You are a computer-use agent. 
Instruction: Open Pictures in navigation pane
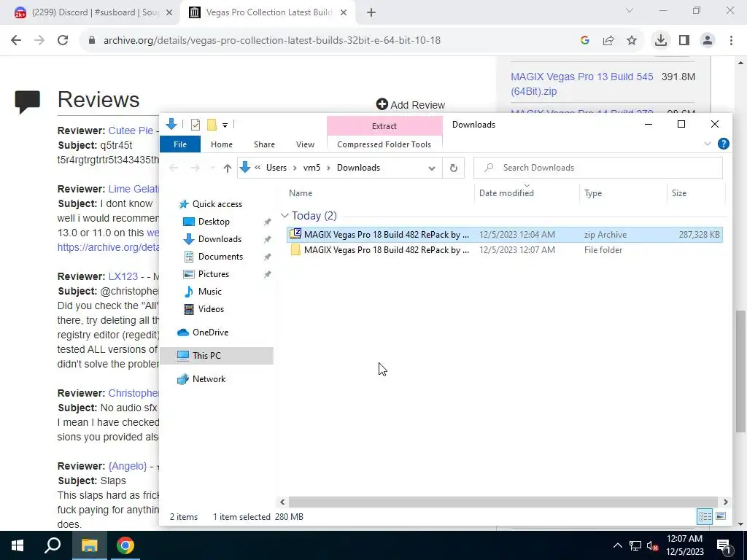(214, 274)
